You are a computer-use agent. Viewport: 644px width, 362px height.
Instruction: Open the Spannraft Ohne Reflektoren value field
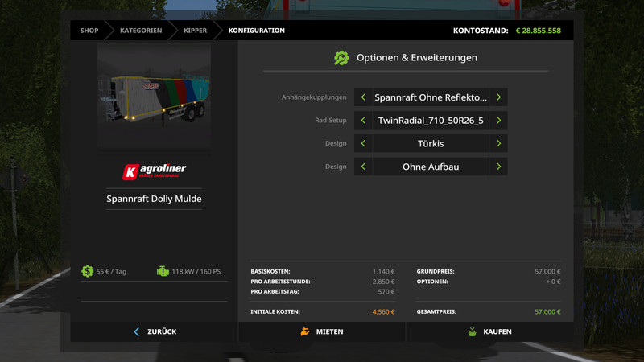pos(431,97)
